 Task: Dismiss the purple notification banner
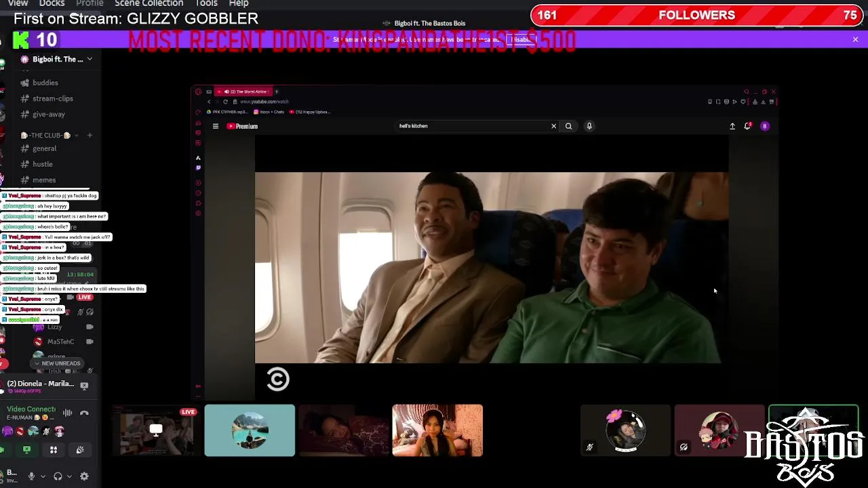(x=855, y=40)
